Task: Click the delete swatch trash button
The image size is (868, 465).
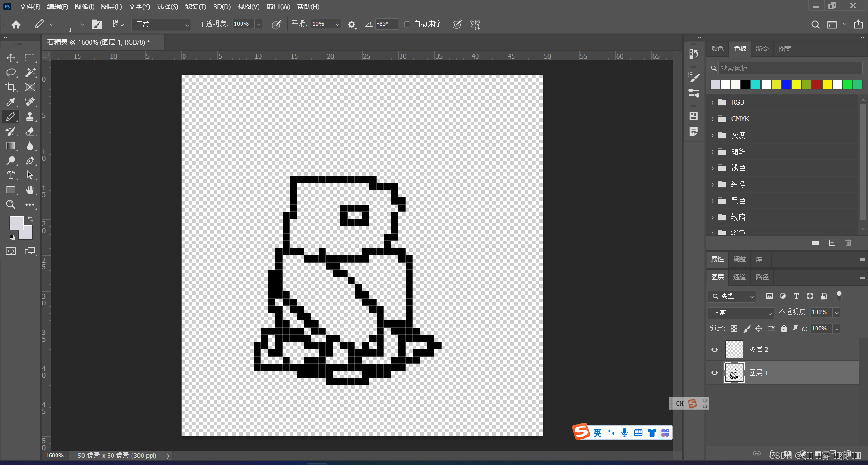Action: (x=848, y=243)
